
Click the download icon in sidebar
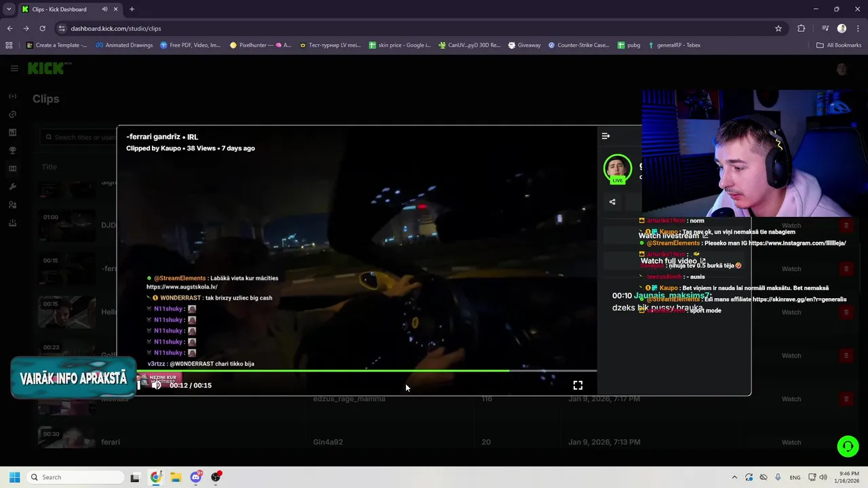click(x=12, y=223)
